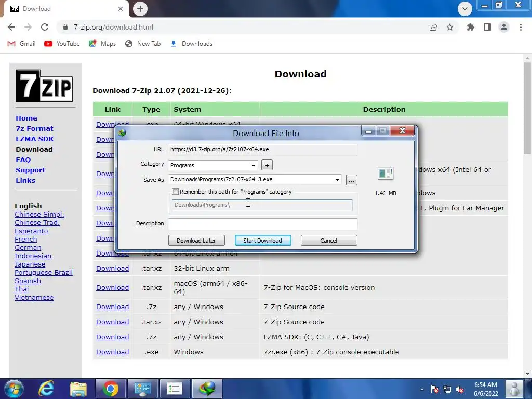
Task: Open File Explorer from the taskbar
Action: (x=78, y=389)
